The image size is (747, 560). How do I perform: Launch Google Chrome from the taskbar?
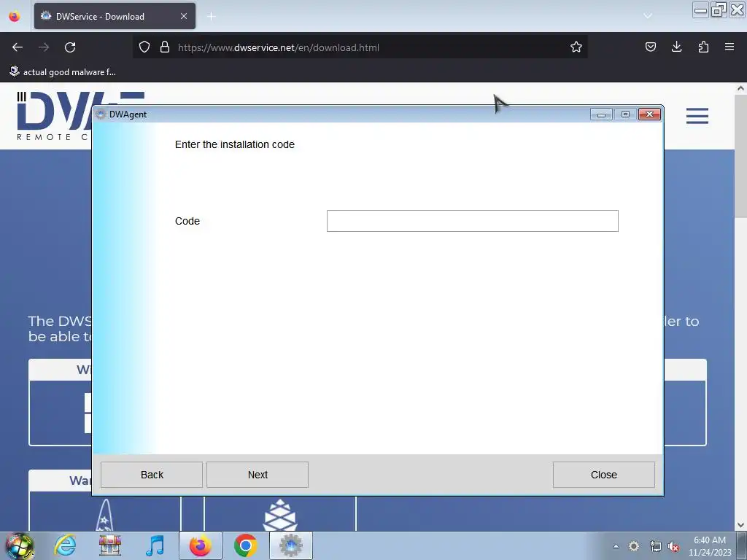point(245,545)
